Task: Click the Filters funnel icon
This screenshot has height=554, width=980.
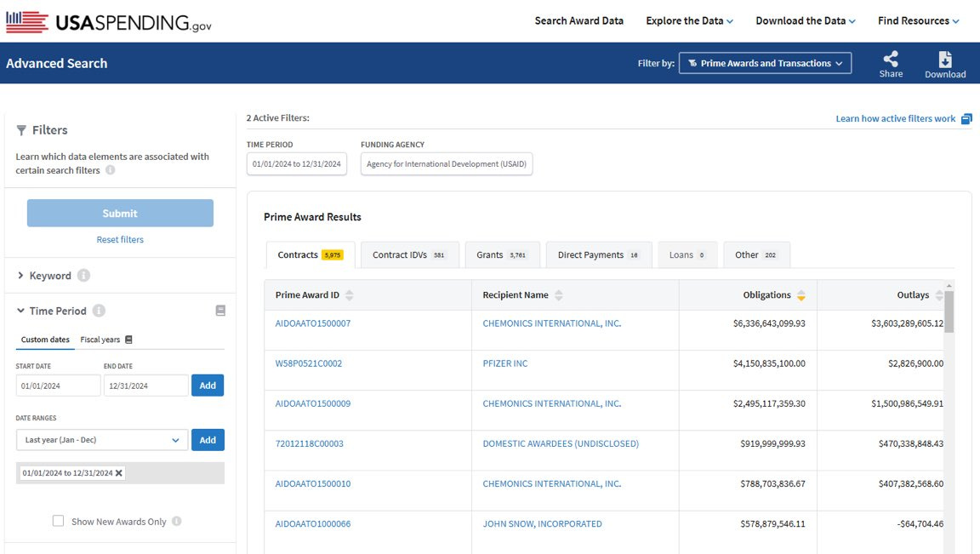Action: (21, 130)
